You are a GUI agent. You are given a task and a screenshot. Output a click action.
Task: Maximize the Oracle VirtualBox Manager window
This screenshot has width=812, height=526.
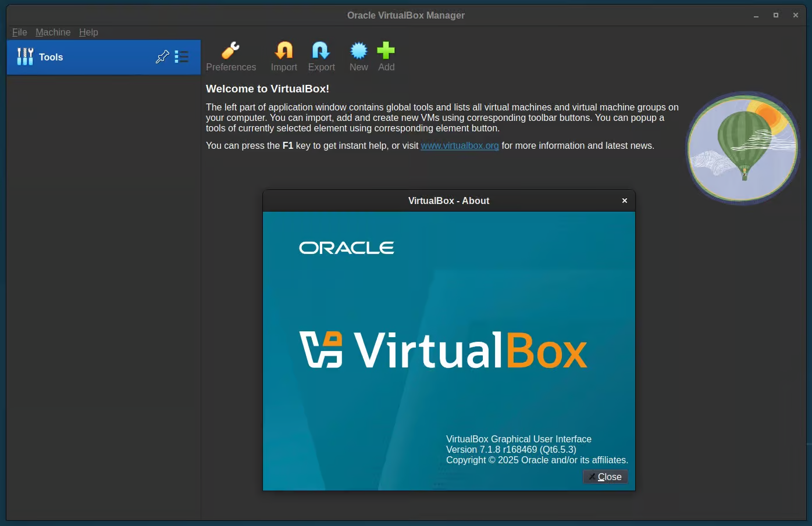(x=776, y=16)
